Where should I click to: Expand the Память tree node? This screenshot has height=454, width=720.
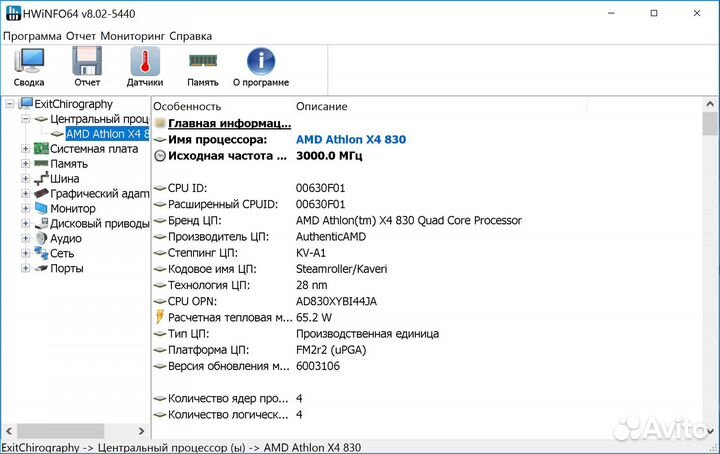point(26,164)
